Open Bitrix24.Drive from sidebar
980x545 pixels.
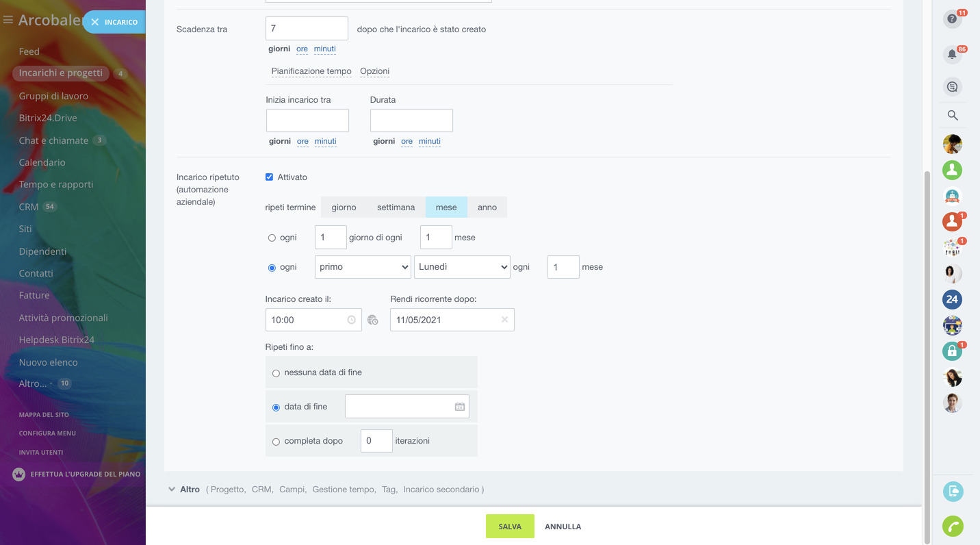point(48,118)
